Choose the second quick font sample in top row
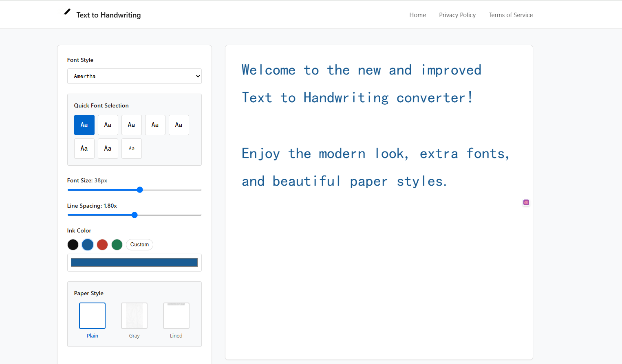 [x=108, y=125]
